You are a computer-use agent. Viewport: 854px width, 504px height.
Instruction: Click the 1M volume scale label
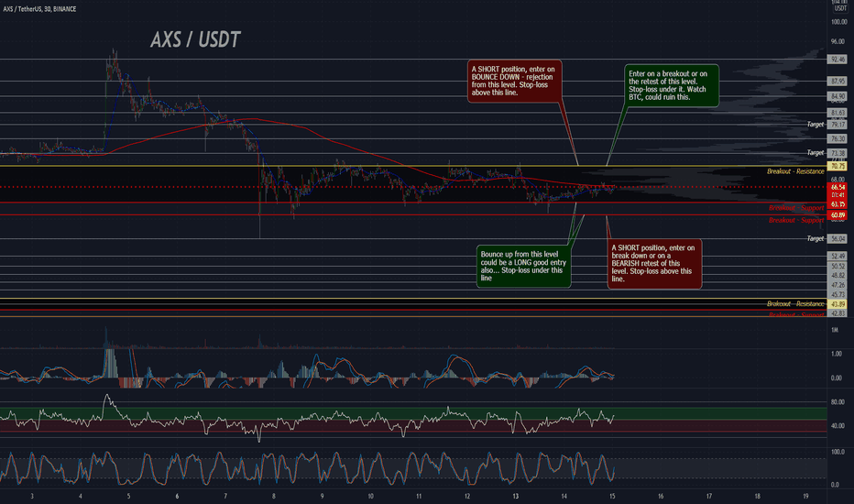pos(835,330)
